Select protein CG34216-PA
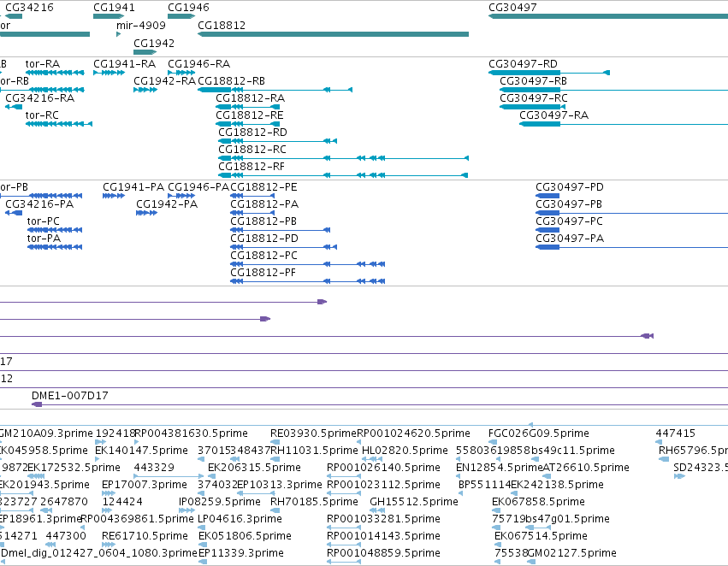 click(x=14, y=213)
